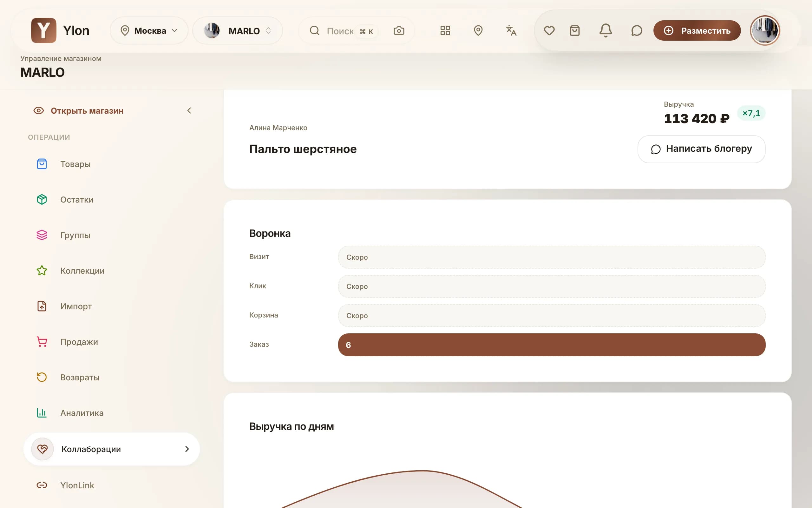This screenshot has width=812, height=508.
Task: Open camera image search
Action: [399, 30]
